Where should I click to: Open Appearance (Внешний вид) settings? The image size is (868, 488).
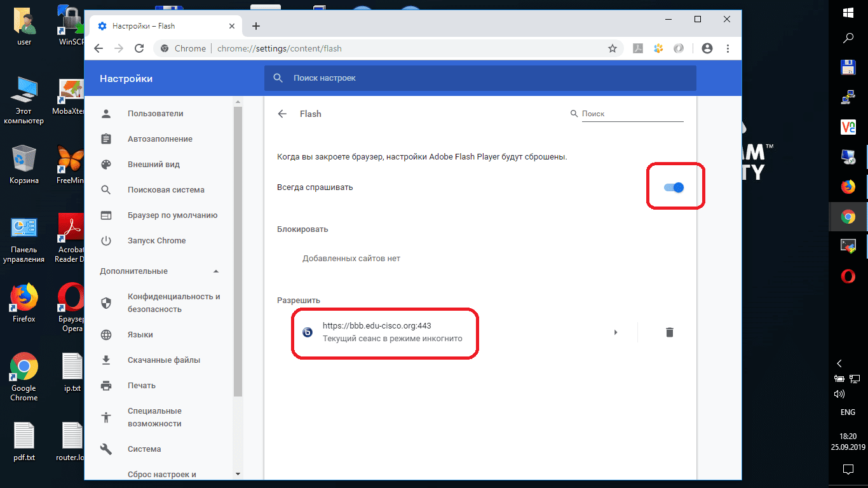point(153,165)
